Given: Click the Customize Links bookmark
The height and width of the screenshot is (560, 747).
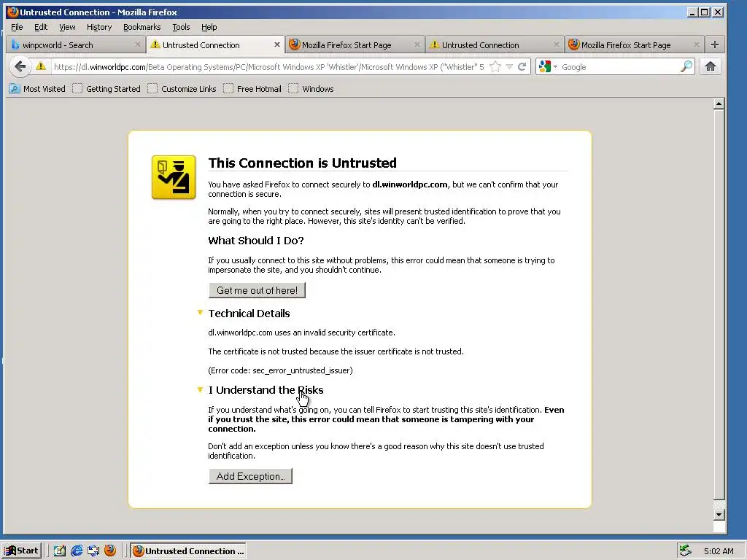Looking at the screenshot, I should coord(182,88).
